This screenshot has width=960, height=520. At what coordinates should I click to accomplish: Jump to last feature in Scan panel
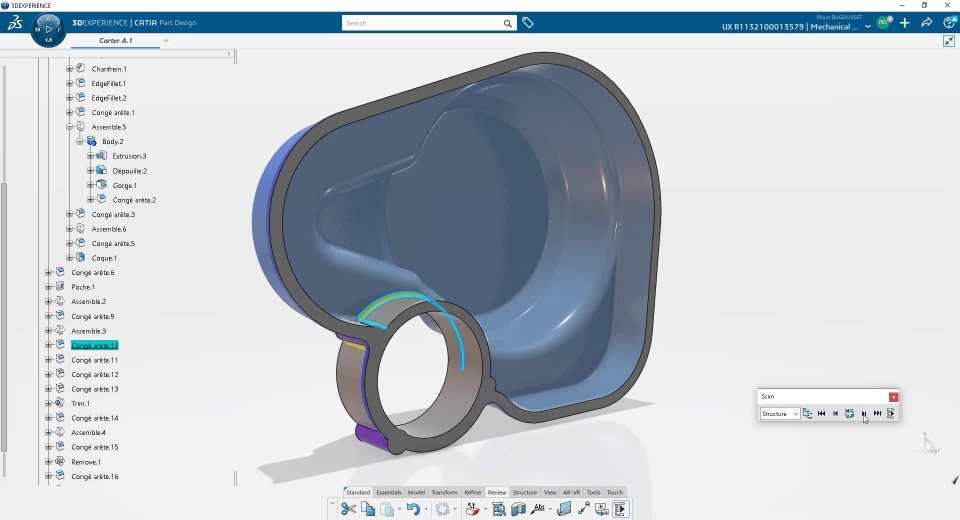(x=877, y=413)
